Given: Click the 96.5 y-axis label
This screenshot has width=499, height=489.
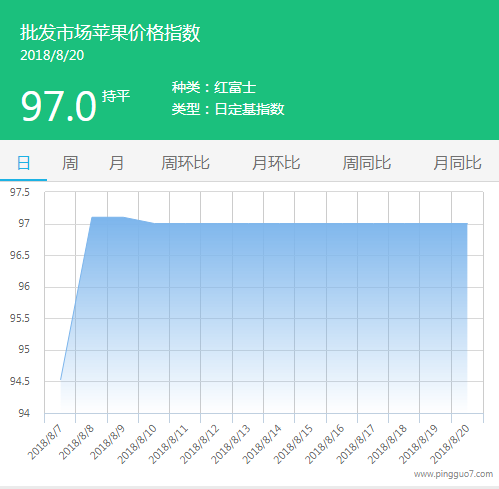Looking at the screenshot, I should click(20, 255).
